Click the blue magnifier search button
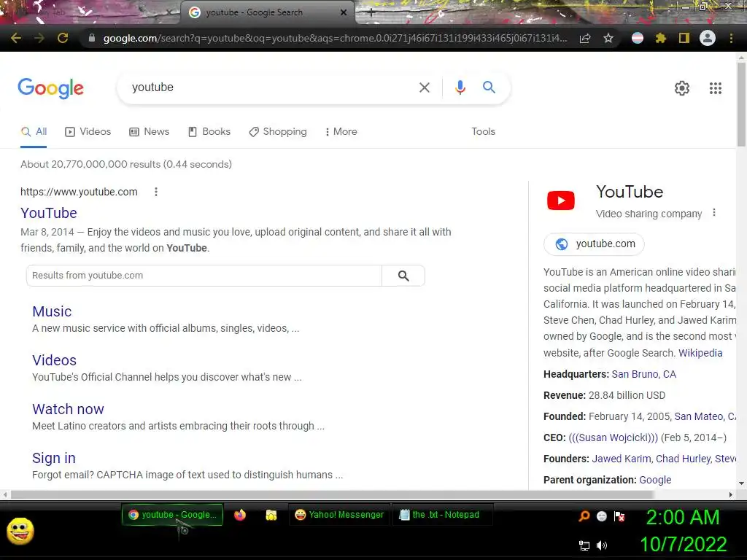747x560 pixels. point(489,87)
